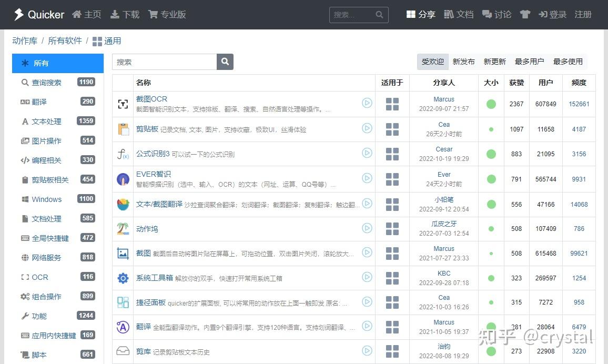The height and width of the screenshot is (364, 608).
Task: Select the 编程相关 category
Action: [58, 160]
